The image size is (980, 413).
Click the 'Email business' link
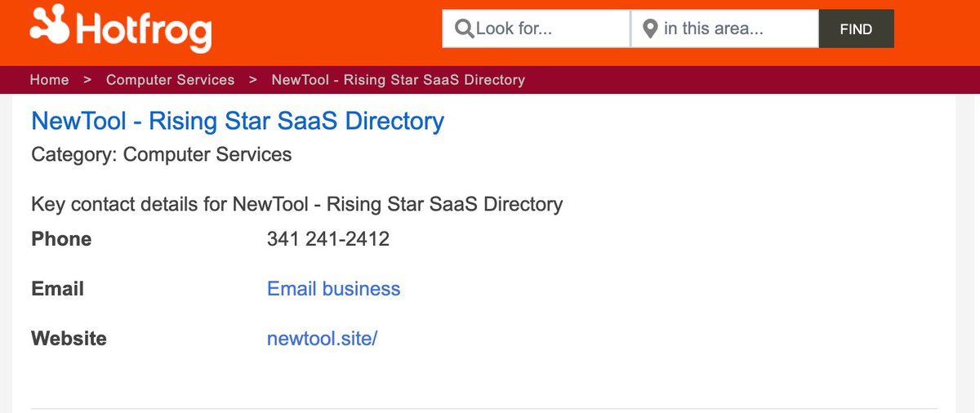[x=333, y=289]
